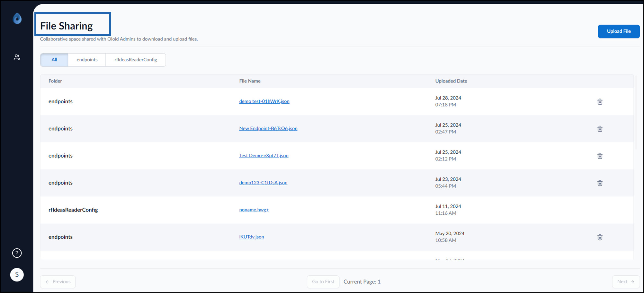Click the table's vertical scrollbar

(636, 112)
